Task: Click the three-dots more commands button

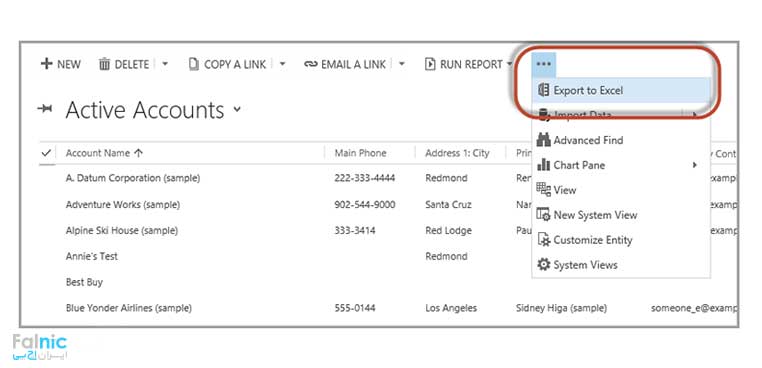Action: [x=544, y=64]
